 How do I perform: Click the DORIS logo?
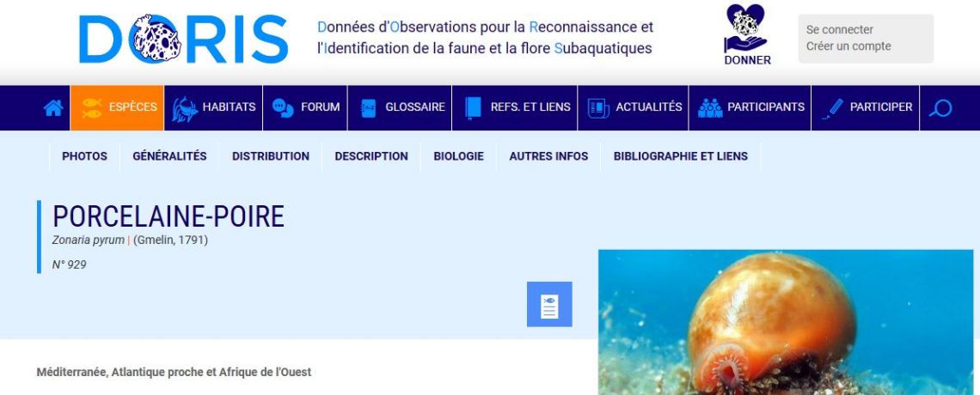[x=184, y=39]
